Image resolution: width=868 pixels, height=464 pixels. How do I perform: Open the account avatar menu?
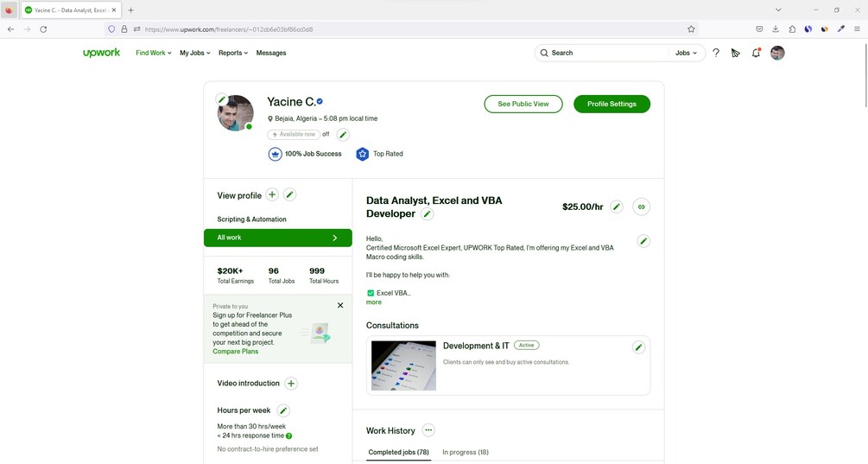777,53
